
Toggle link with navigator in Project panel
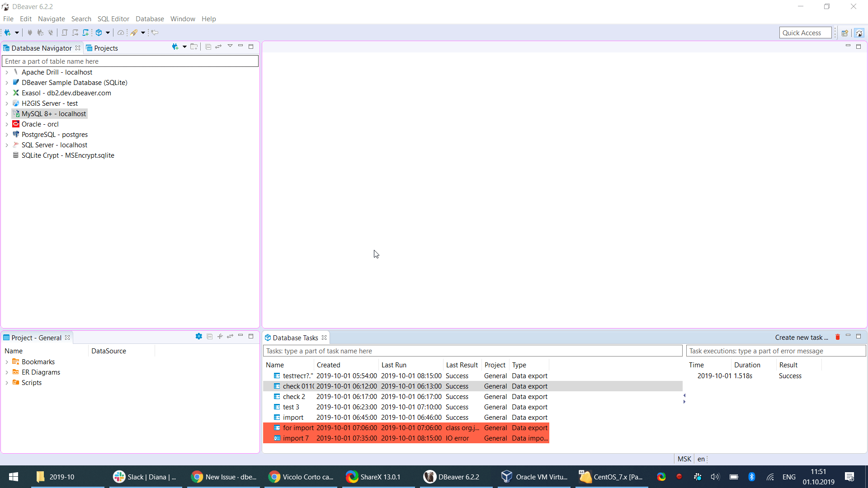coord(230,337)
